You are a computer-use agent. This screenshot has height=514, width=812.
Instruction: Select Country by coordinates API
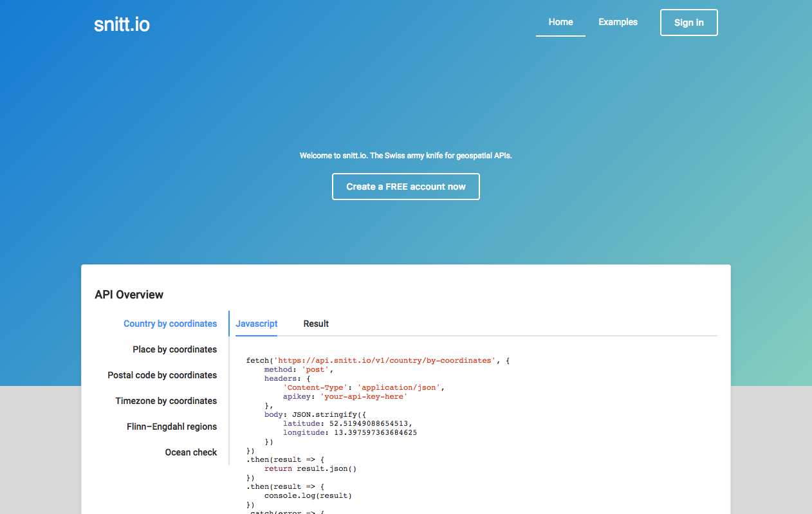pyautogui.click(x=171, y=324)
